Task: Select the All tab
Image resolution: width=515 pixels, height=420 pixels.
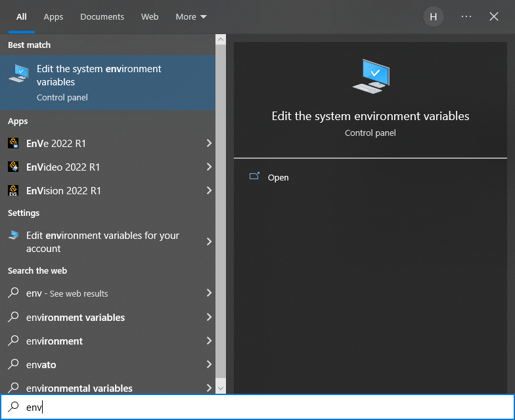Action: 21,17
